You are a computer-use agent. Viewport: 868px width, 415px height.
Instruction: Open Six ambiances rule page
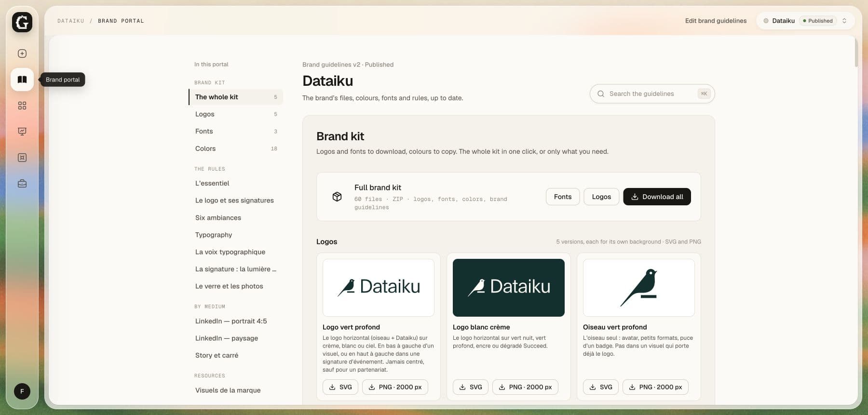(x=236, y=218)
